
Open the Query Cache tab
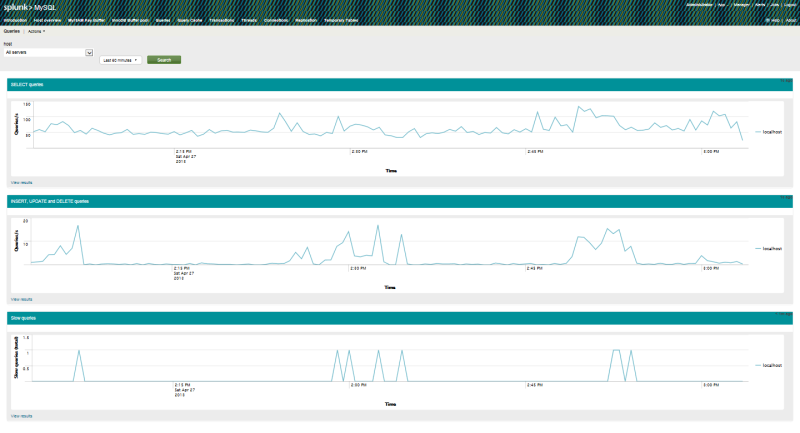click(190, 20)
